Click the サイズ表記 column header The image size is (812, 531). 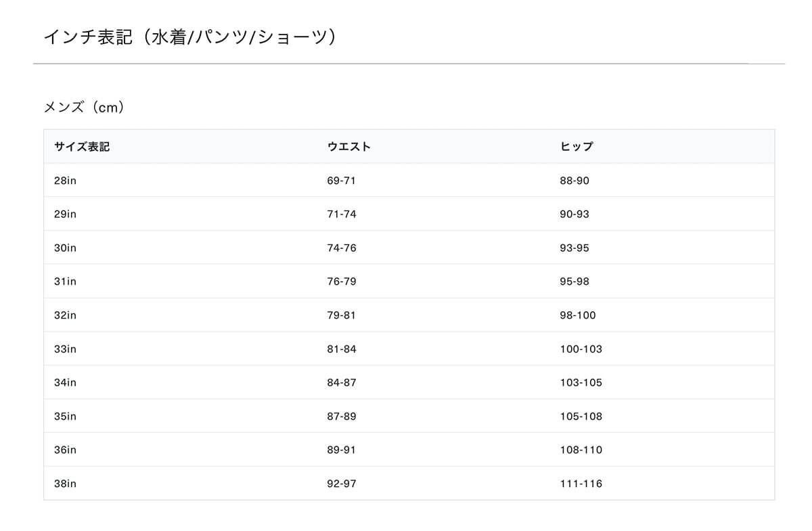point(82,146)
